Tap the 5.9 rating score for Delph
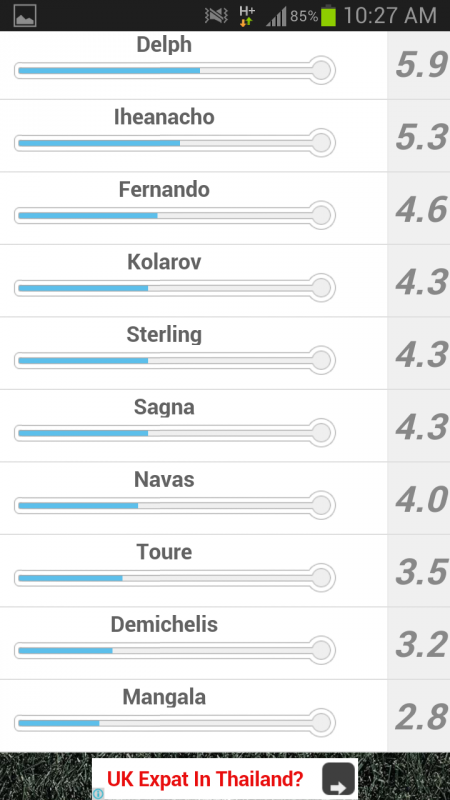 point(421,65)
